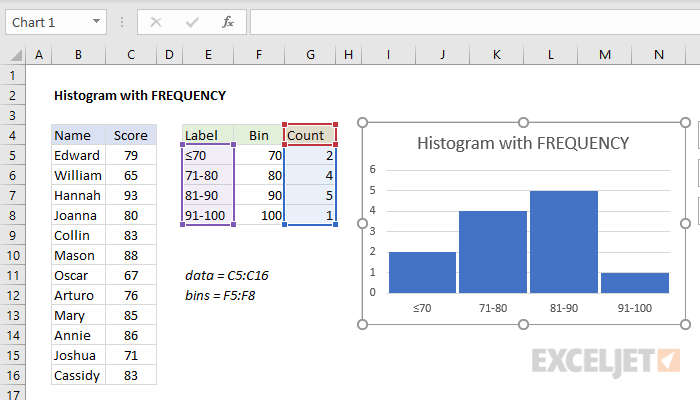Click the count value 5 cell
Image resolution: width=700 pixels, height=400 pixels.
(310, 196)
